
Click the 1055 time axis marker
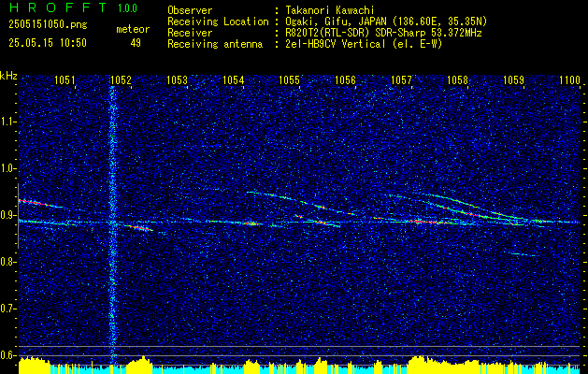click(x=290, y=79)
